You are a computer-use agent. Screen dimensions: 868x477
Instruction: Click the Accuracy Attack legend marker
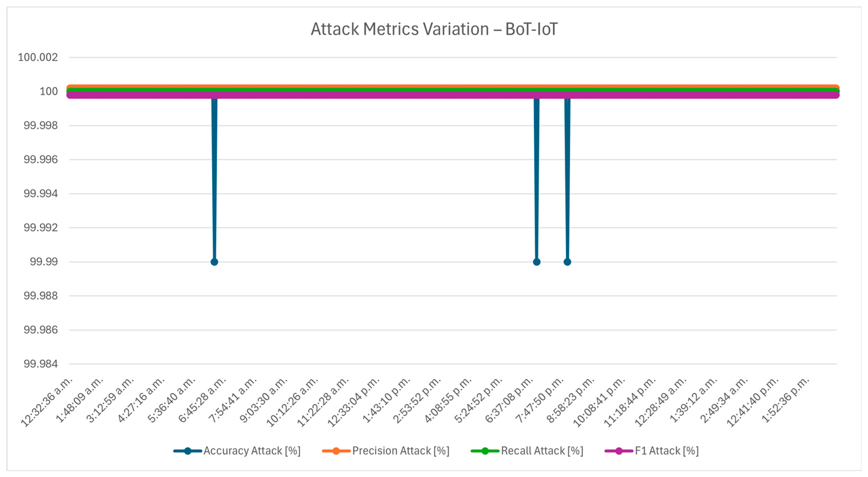[x=188, y=451]
